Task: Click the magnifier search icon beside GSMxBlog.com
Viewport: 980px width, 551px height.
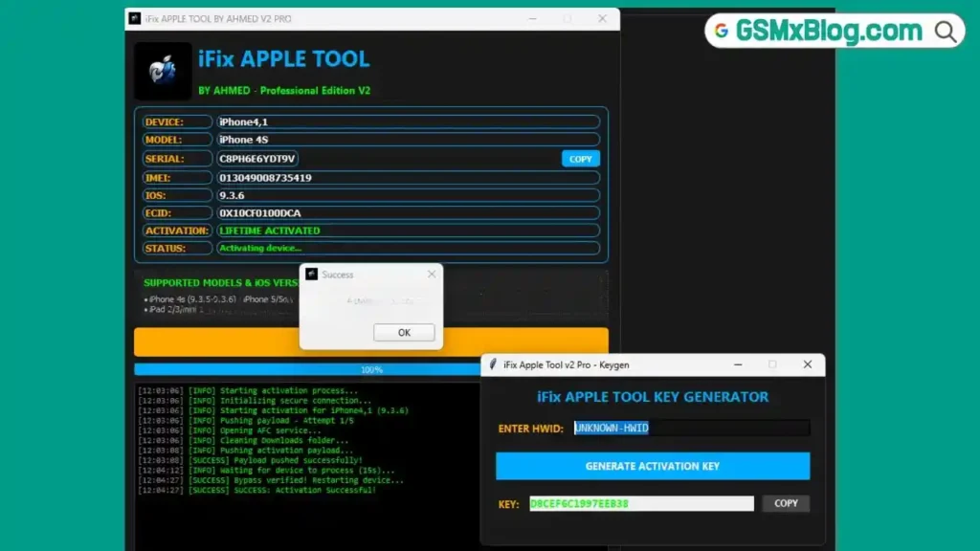Action: click(946, 32)
